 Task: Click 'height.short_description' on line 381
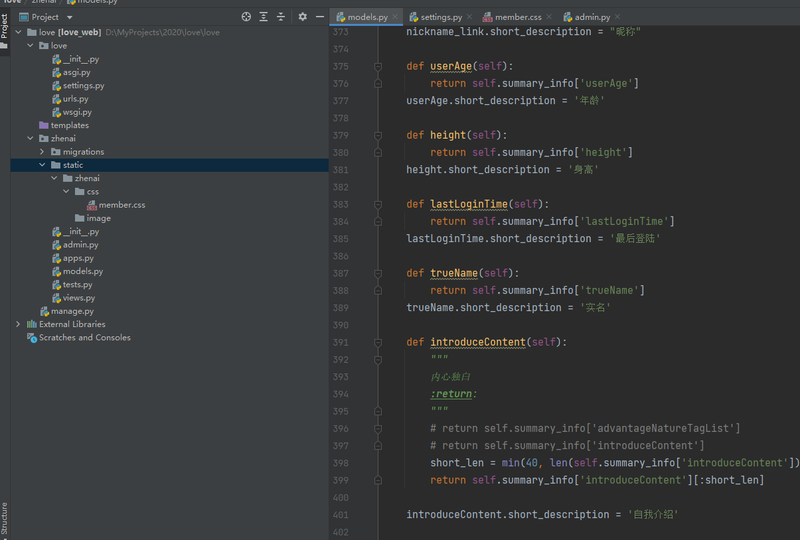point(478,169)
